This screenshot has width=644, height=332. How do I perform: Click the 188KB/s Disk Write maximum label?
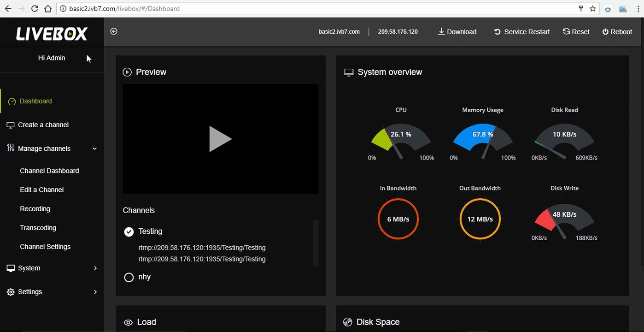tap(586, 238)
